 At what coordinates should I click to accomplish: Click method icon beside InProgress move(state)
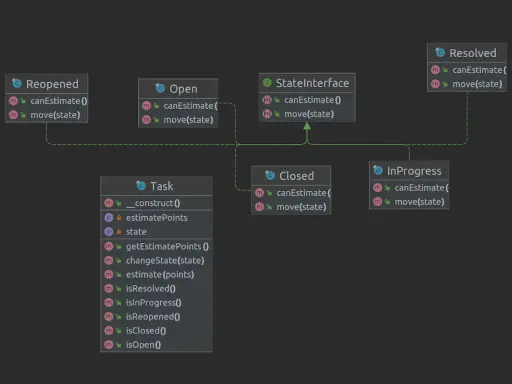click(x=378, y=202)
